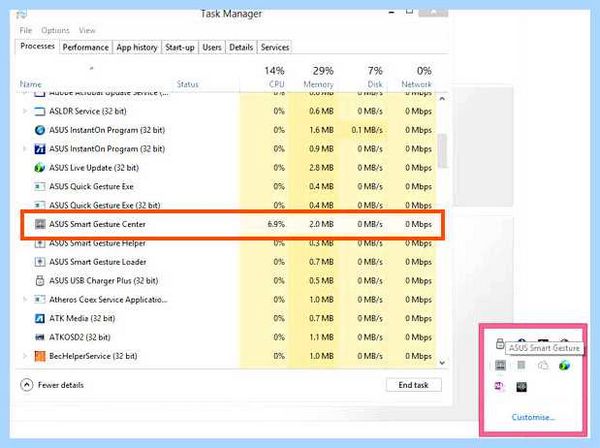Click the USB charger tray icon

500,344
